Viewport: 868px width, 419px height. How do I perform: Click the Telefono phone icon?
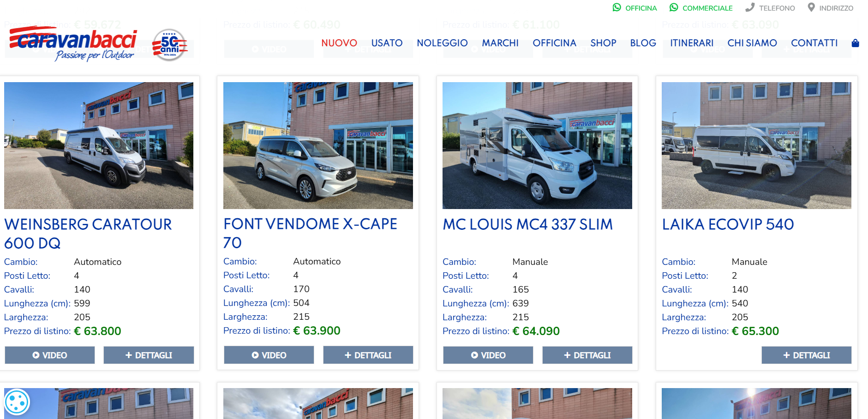click(x=750, y=7)
